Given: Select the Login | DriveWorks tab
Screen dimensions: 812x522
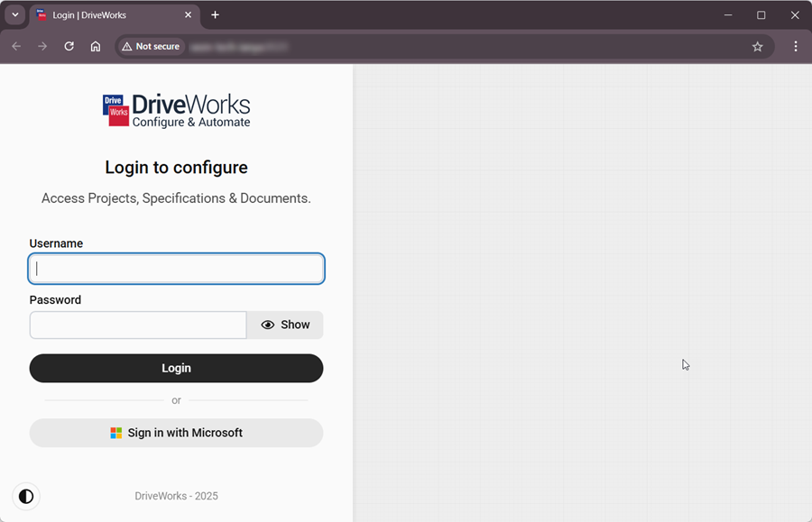Looking at the screenshot, I should point(114,15).
